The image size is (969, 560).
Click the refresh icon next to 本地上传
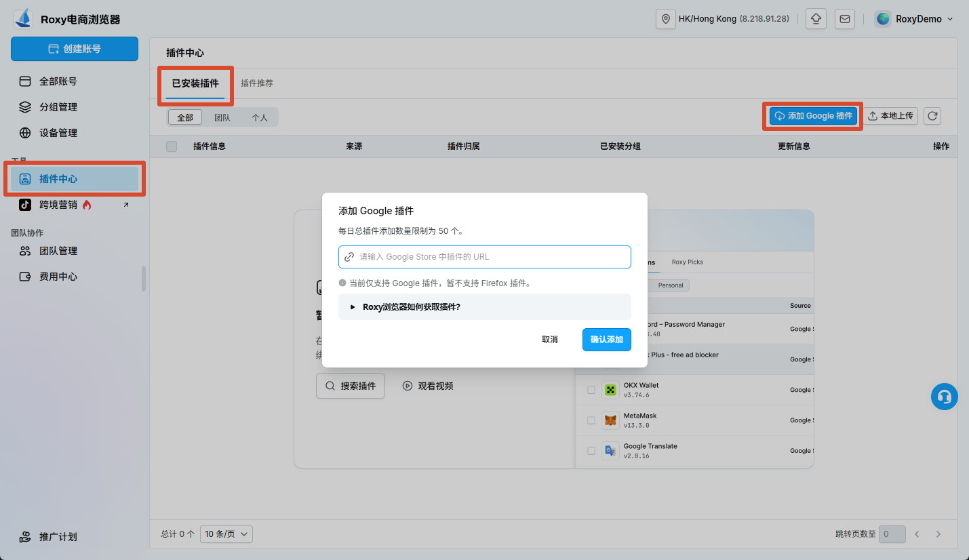932,116
